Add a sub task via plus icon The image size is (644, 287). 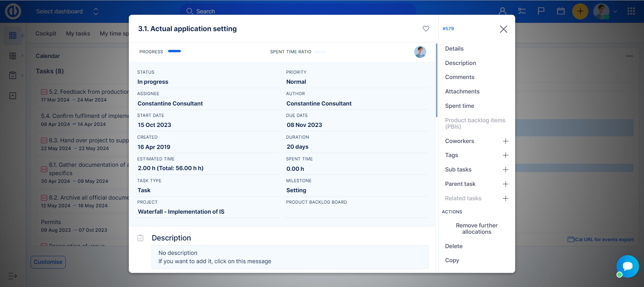pos(505,170)
